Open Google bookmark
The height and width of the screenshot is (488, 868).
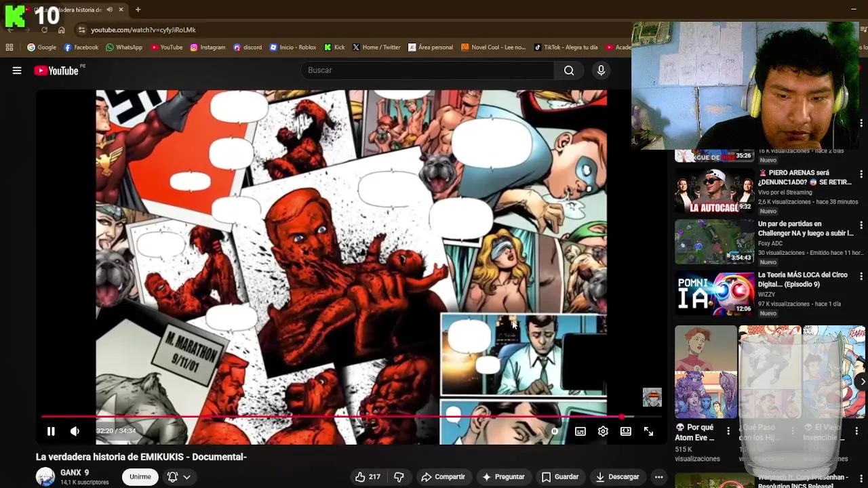coord(41,47)
